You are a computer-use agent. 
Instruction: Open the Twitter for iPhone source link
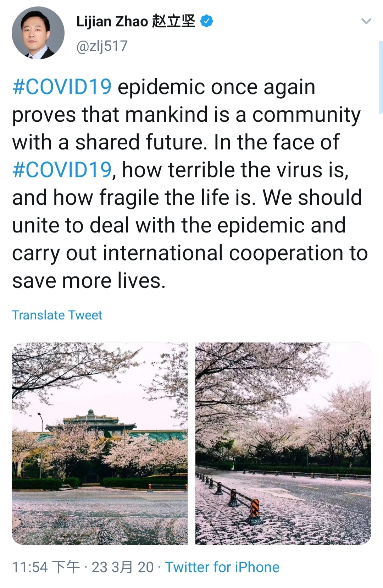pyautogui.click(x=222, y=567)
